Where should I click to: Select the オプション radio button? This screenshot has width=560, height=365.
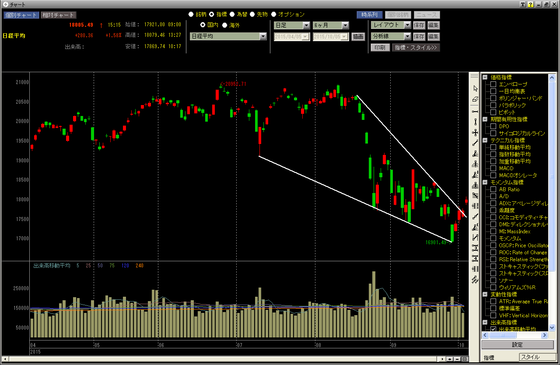point(274,14)
